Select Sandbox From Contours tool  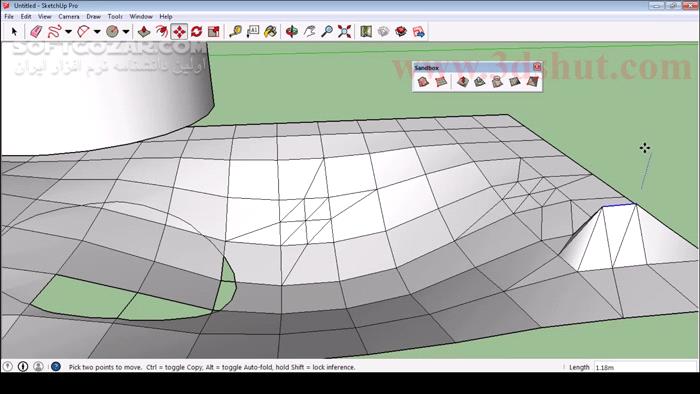tap(422, 82)
